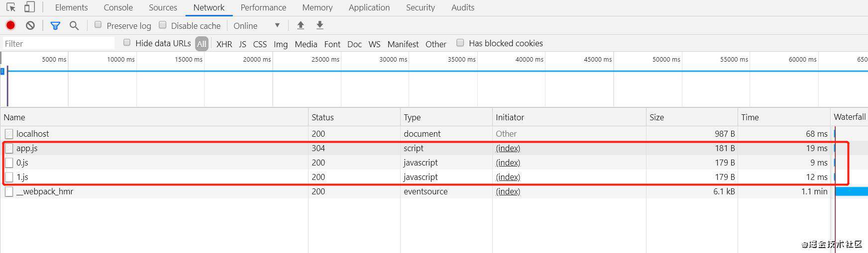868x253 pixels.
Task: Click the __webpack_hmr waterfall bar
Action: pyautogui.click(x=852, y=191)
